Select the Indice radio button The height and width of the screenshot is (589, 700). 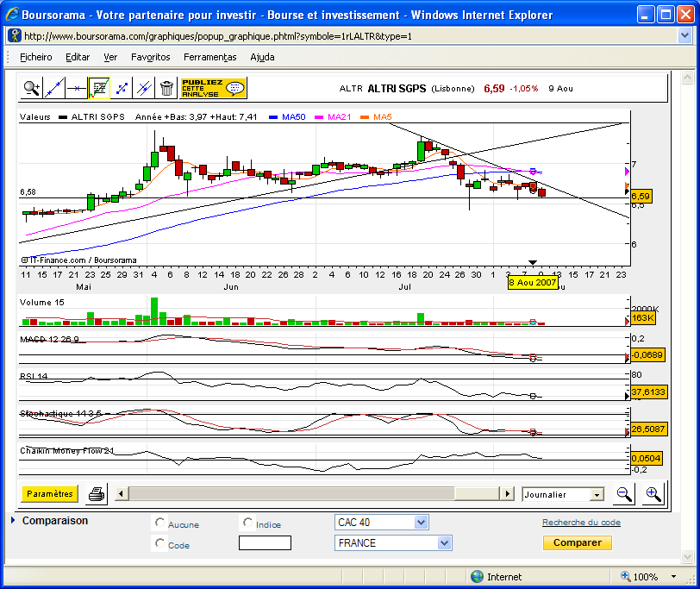(x=247, y=522)
